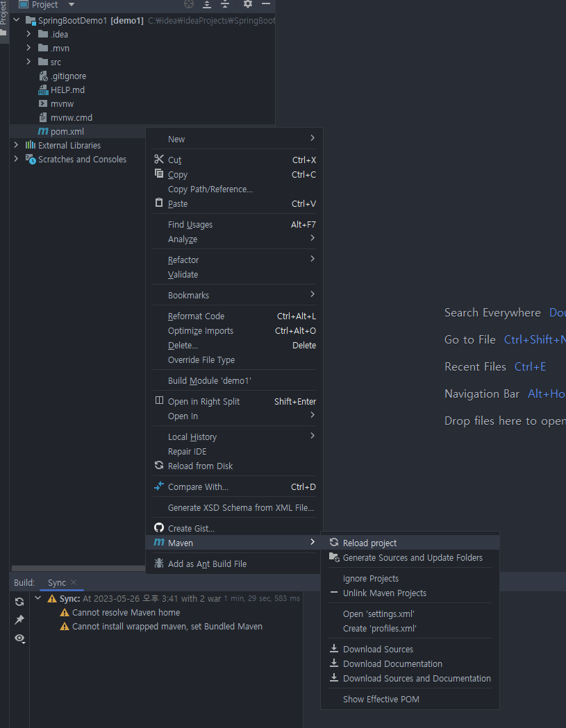566x728 pixels.
Task: Select Download Sources and Documentation
Action: 410,678
